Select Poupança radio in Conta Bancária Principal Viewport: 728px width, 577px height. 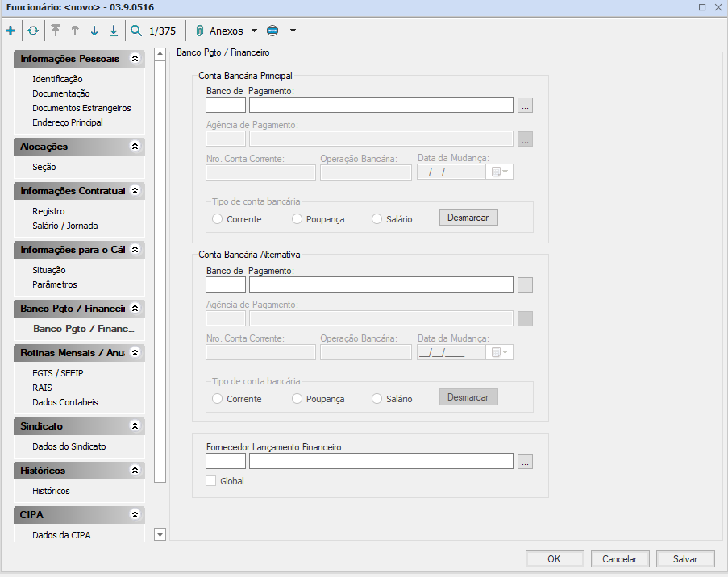click(297, 219)
